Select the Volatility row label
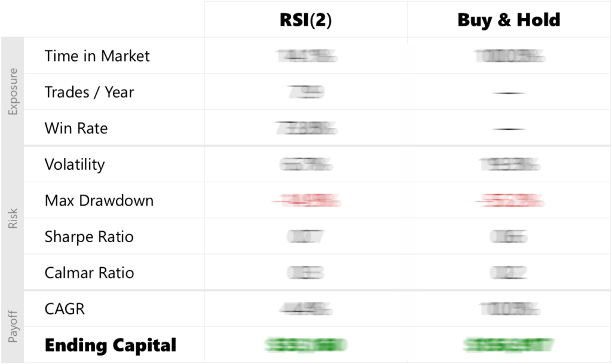This screenshot has width=612, height=364. (x=74, y=164)
